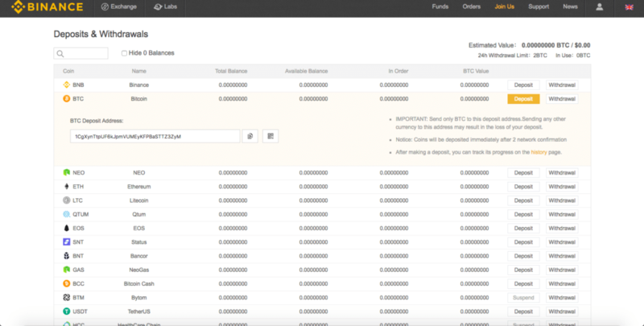Click Deposit for NEO
This screenshot has width=644, height=326.
pyautogui.click(x=524, y=172)
